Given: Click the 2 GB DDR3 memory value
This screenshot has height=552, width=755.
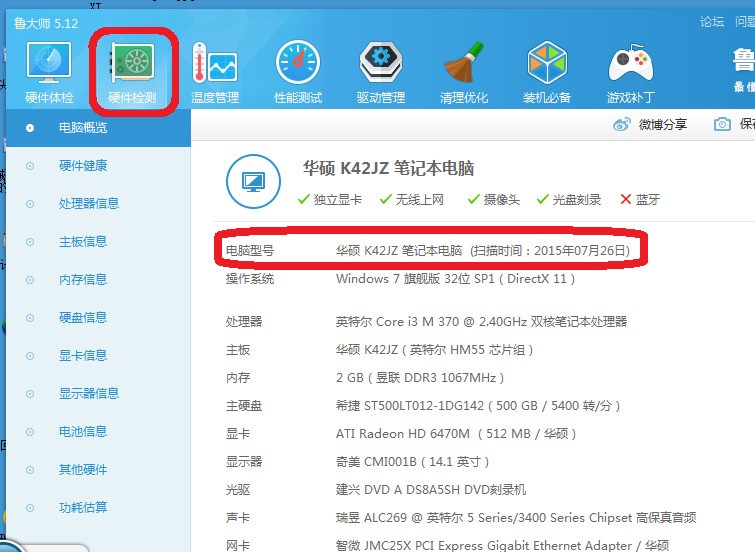Looking at the screenshot, I should (x=420, y=378).
